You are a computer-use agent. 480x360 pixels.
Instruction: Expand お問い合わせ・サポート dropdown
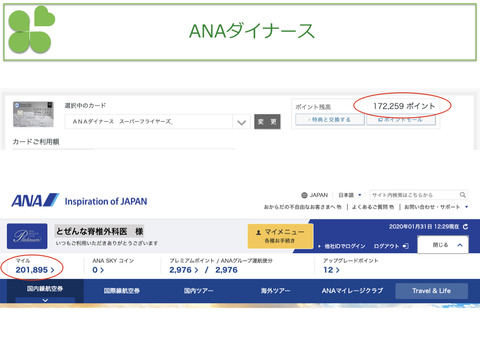pyautogui.click(x=436, y=207)
